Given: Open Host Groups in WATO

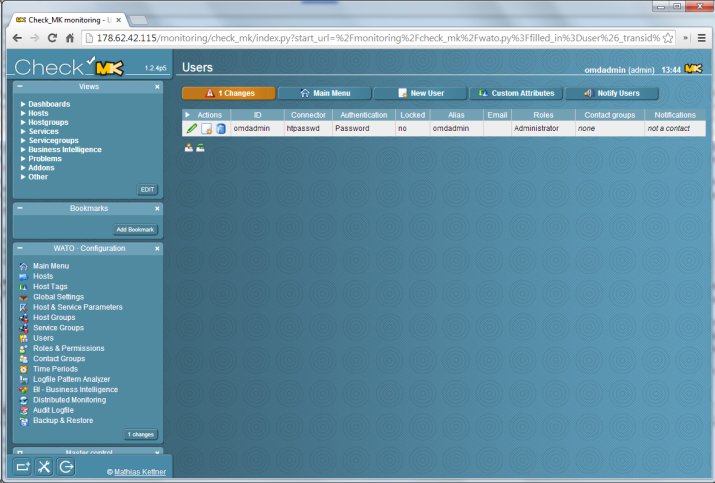Looking at the screenshot, I should click(x=54, y=317).
